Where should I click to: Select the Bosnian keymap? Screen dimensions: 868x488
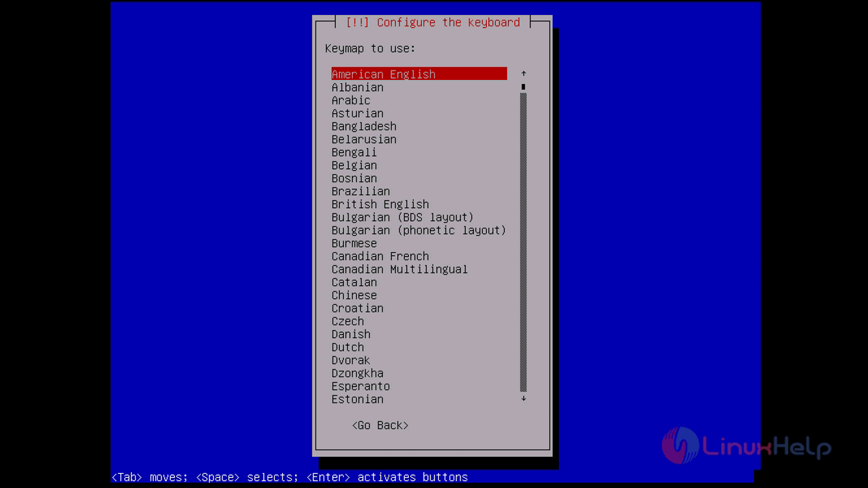tap(354, 178)
